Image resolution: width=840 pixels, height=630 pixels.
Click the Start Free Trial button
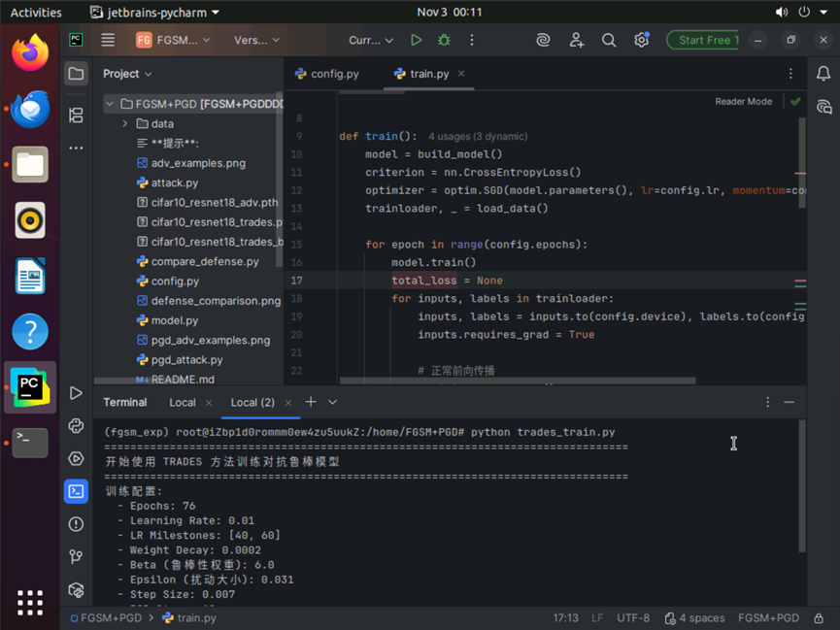(x=702, y=40)
